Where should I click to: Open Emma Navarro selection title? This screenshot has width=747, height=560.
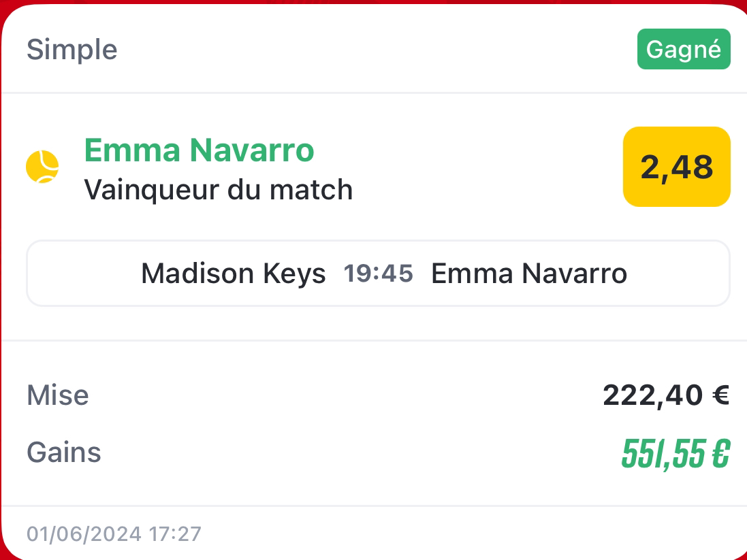[199, 150]
